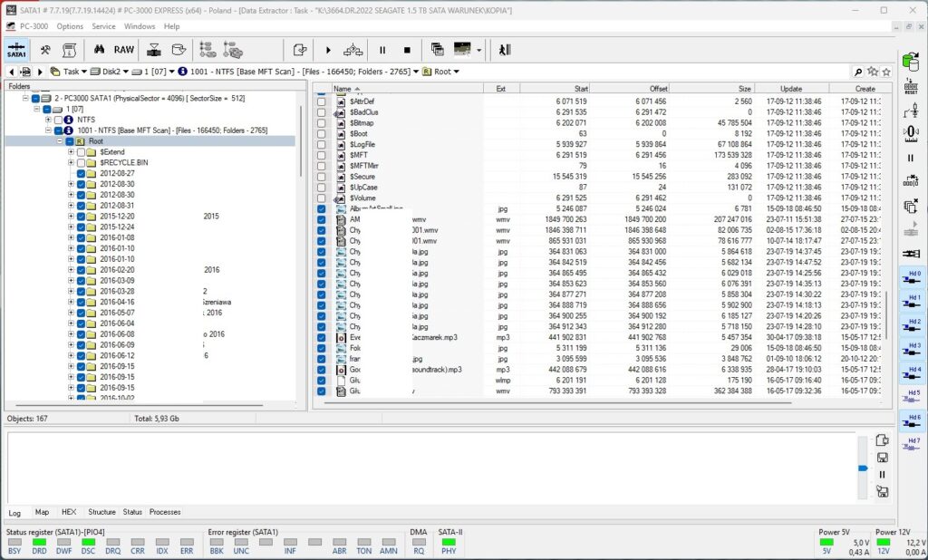Open the tools (hammer and wrench) icon
This screenshot has width=928, height=560.
coord(45,50)
